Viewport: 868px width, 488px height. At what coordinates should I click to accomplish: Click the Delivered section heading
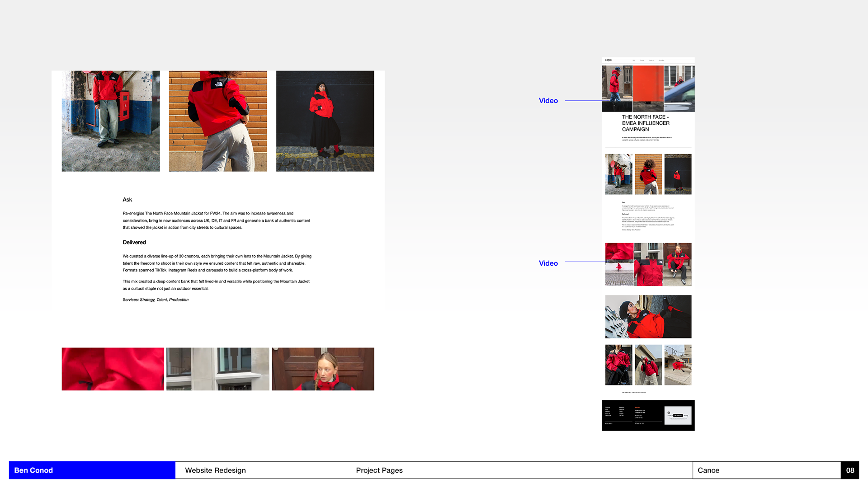134,243
